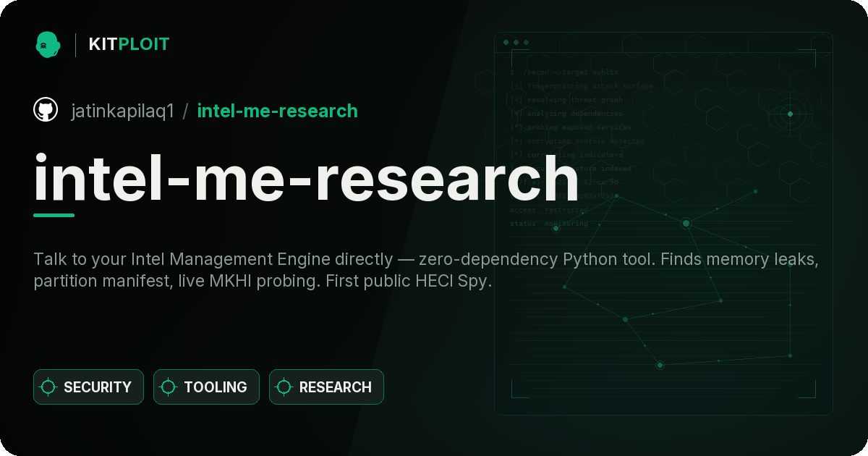Click the 'probing exposed services' terminal line
Image resolution: width=868 pixels, height=456 pixels.
tap(571, 127)
